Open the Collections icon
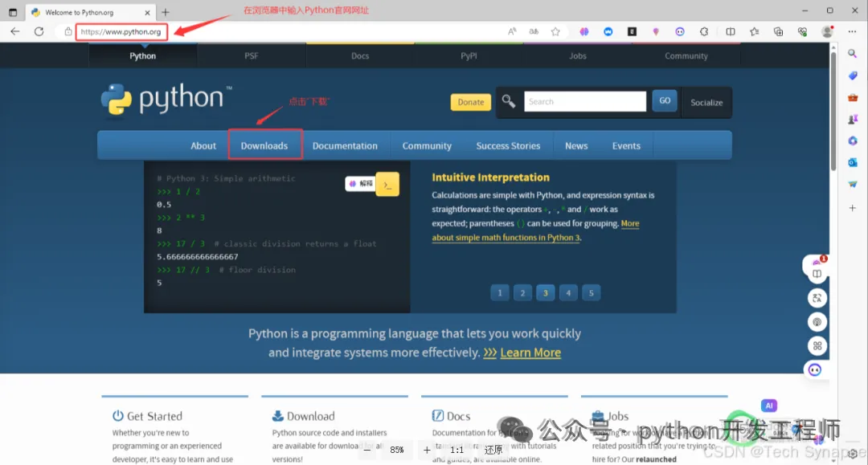The image size is (868, 465). [x=778, y=31]
